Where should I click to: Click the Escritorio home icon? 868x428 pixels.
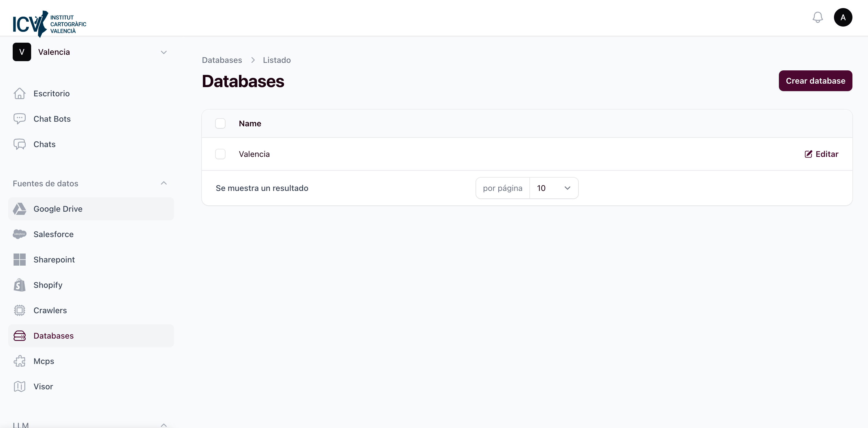(20, 93)
